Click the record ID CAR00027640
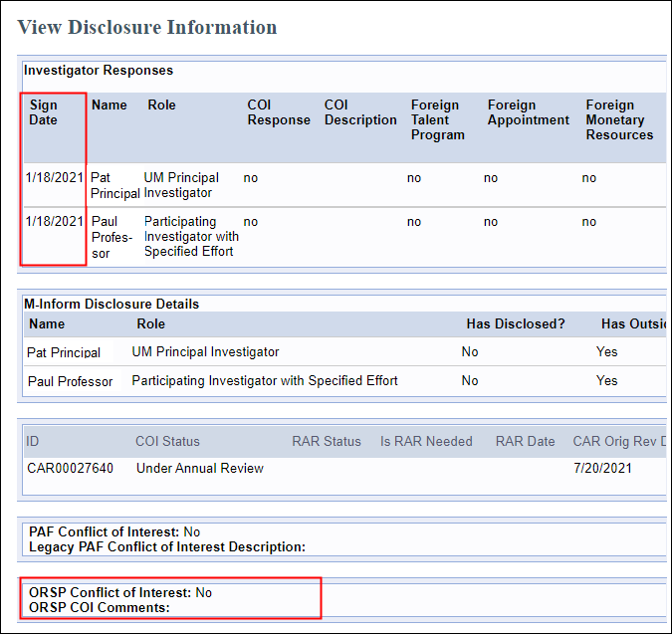672x634 pixels. 71,468
